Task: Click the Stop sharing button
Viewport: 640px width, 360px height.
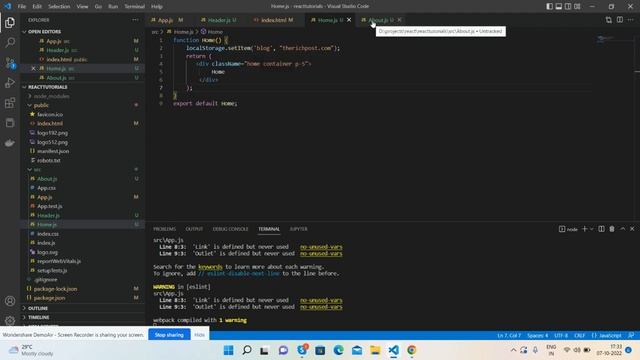Action: (169, 335)
